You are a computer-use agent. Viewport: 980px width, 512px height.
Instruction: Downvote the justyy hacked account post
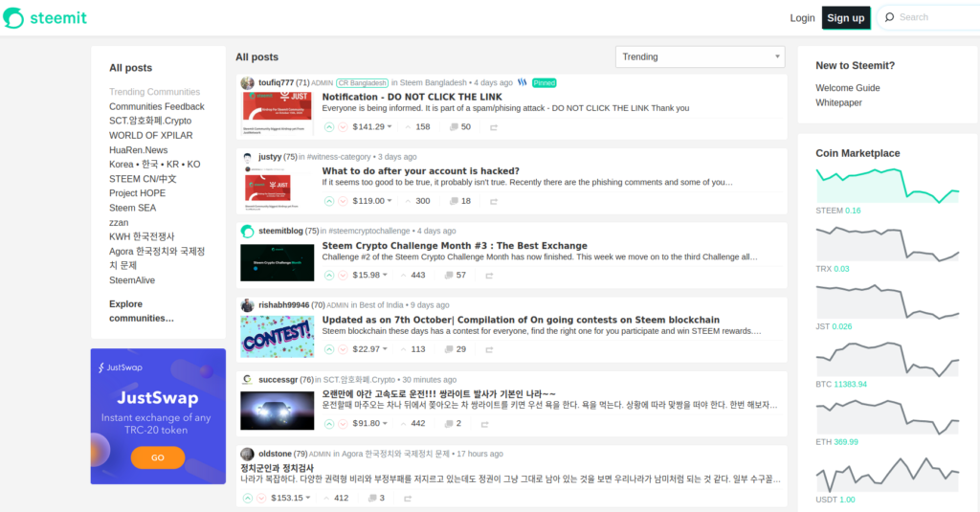[344, 201]
